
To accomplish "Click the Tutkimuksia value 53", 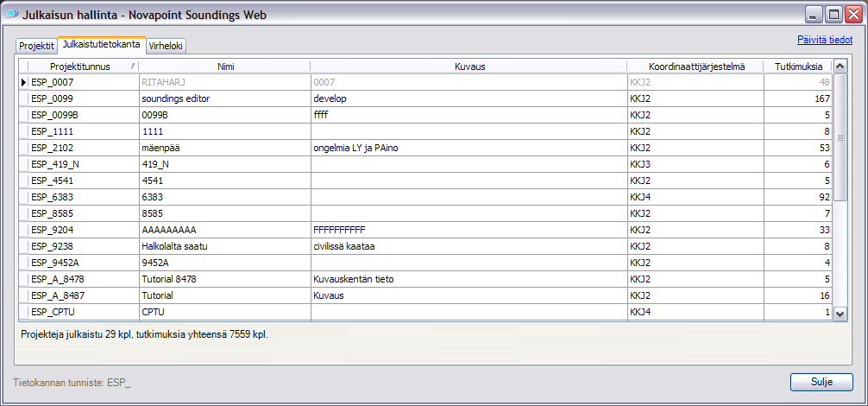I will pos(798,148).
